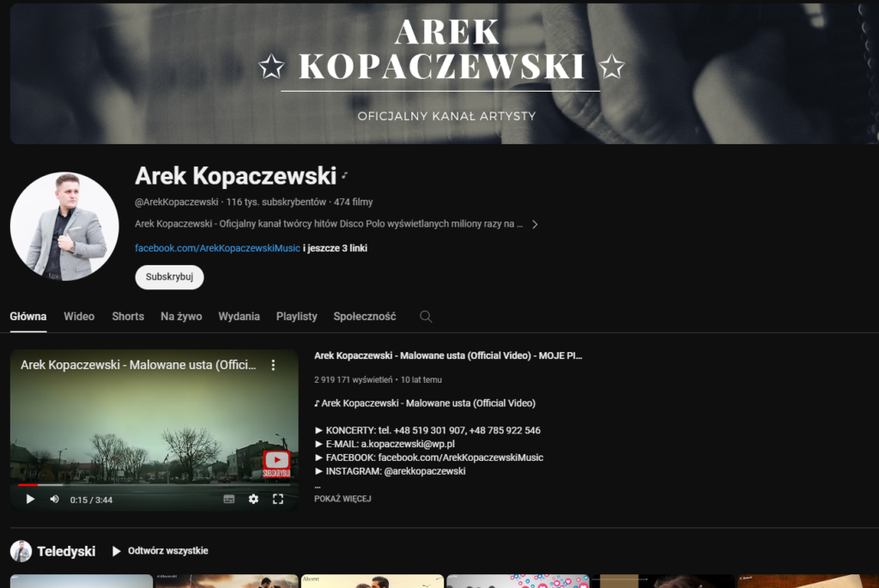Open the Główna tab

point(28,316)
